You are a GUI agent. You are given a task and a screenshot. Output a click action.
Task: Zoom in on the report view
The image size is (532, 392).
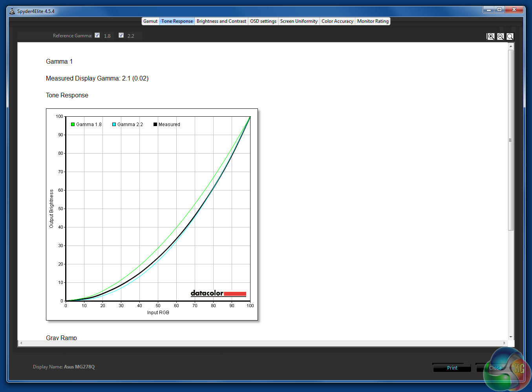click(x=491, y=37)
